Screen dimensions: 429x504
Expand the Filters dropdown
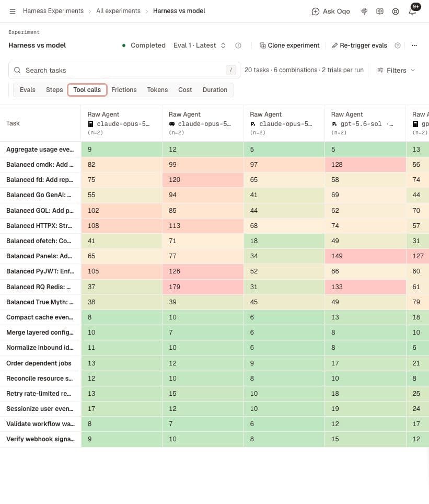(396, 70)
